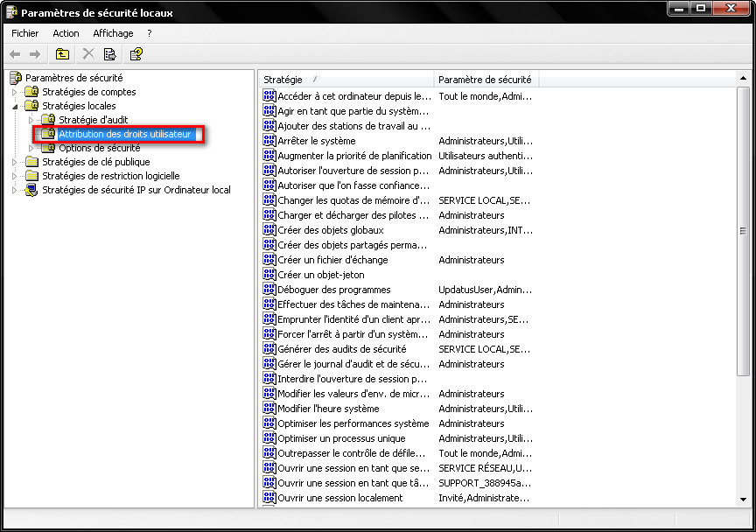Screen dimensions: 756x532
Task: Click the 'Stratégies de sécurité IP' tree icon
Action: [32, 190]
